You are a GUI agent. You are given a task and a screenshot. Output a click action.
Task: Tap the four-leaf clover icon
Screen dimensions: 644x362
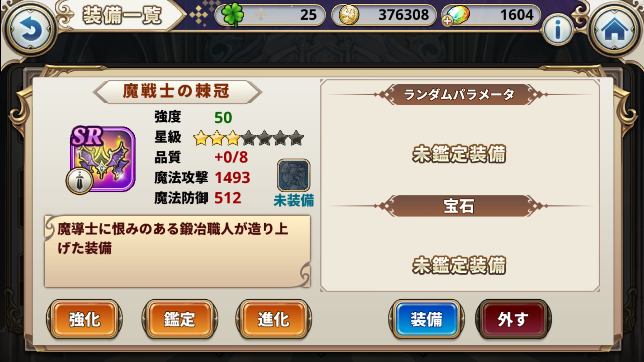233,15
